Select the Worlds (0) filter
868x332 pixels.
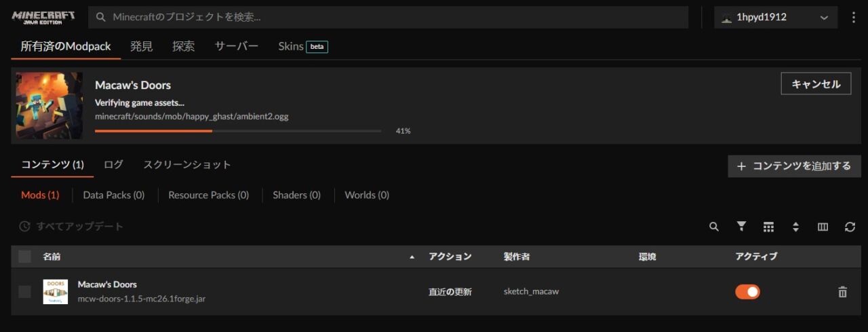367,195
